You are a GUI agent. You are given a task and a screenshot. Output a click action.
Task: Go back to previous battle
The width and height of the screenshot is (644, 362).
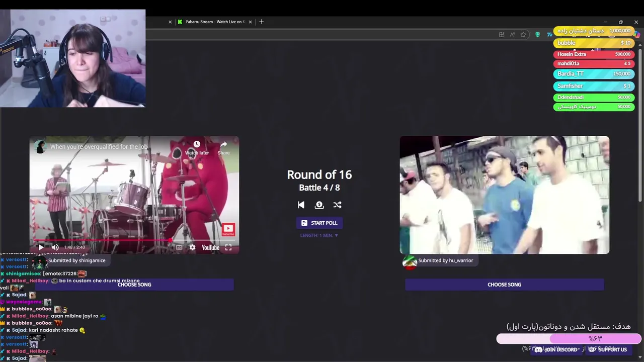coord(301,205)
